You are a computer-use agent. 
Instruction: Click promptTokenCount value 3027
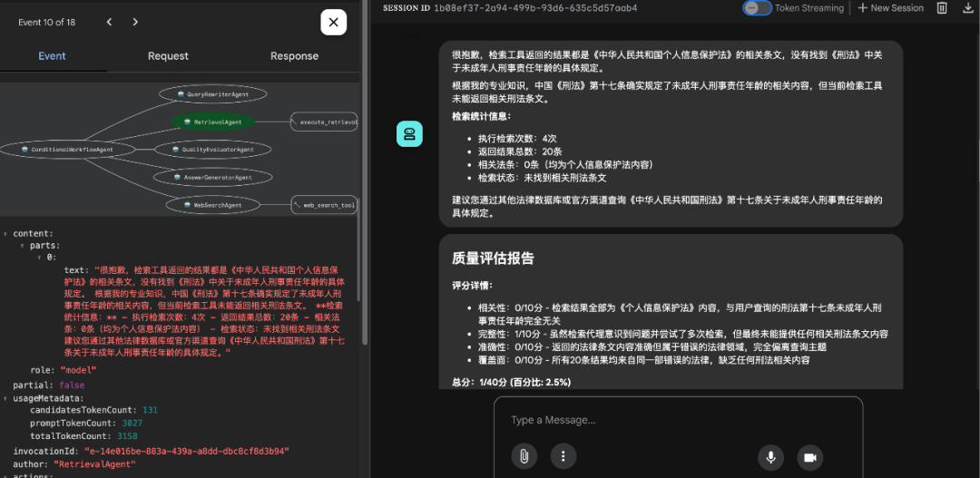click(x=132, y=424)
